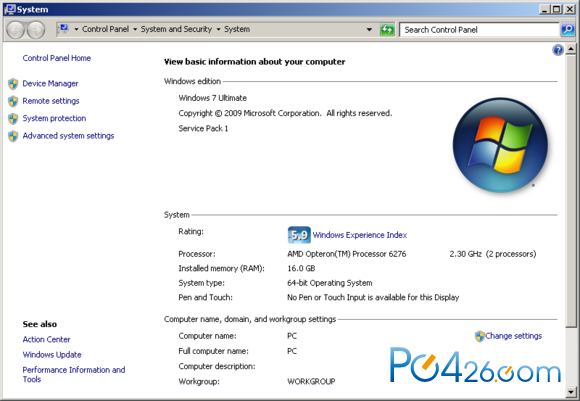Click the No Pen or Touch Input text
Image resolution: width=580 pixels, height=401 pixels.
click(x=373, y=297)
